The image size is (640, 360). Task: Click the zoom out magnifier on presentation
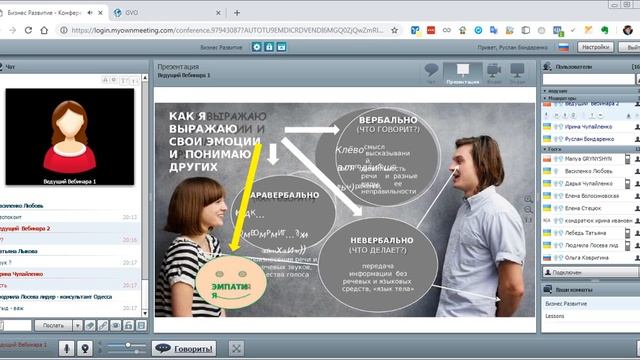(x=528, y=210)
